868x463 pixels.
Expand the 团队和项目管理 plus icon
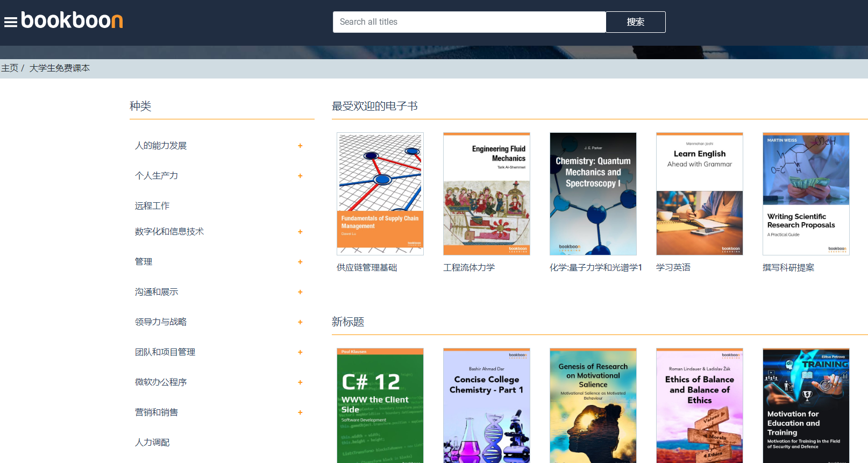click(x=300, y=352)
